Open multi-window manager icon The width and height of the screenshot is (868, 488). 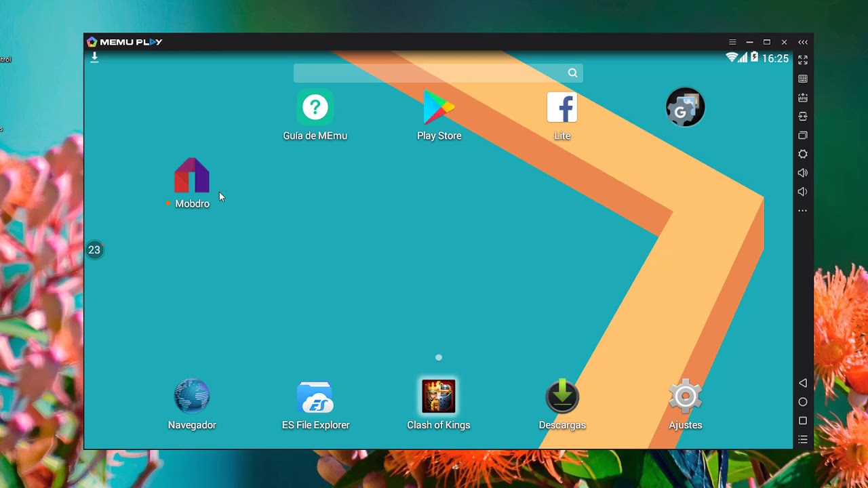tap(803, 136)
